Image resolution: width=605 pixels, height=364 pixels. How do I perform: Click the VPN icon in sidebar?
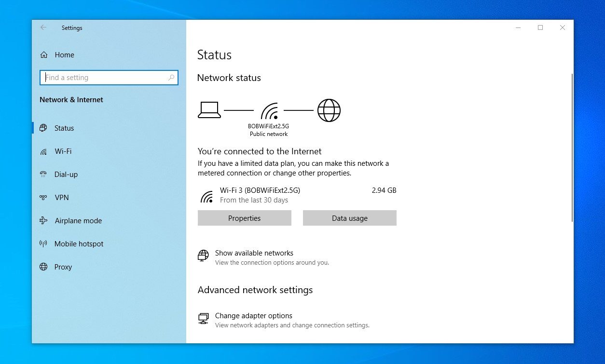click(43, 198)
